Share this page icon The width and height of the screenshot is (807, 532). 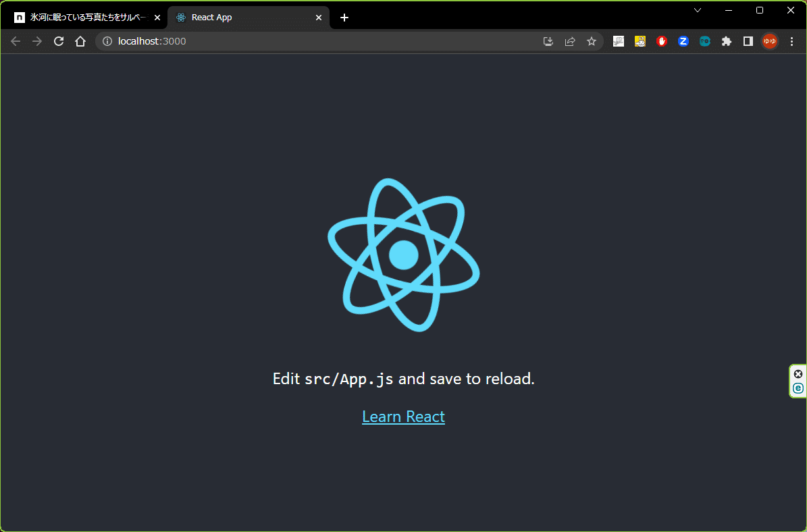click(570, 41)
